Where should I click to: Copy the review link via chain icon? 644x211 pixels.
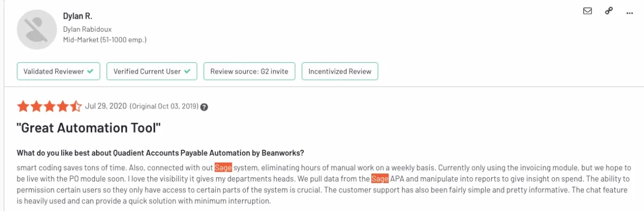tap(609, 11)
